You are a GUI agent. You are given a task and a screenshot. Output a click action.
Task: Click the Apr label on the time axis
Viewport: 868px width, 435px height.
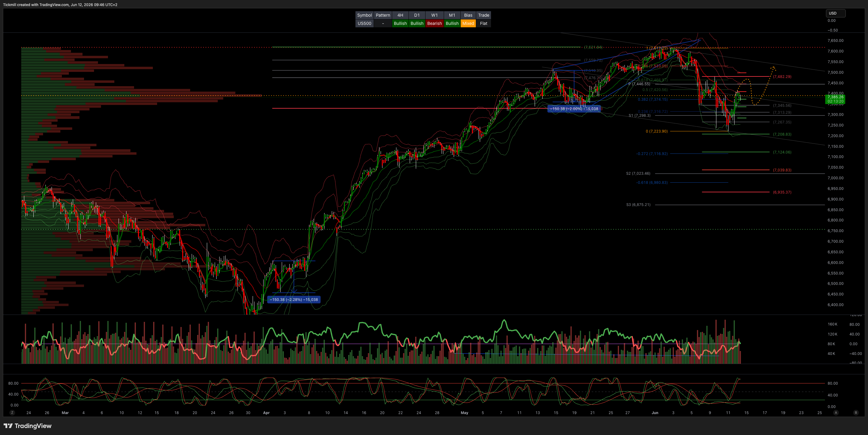coord(266,413)
